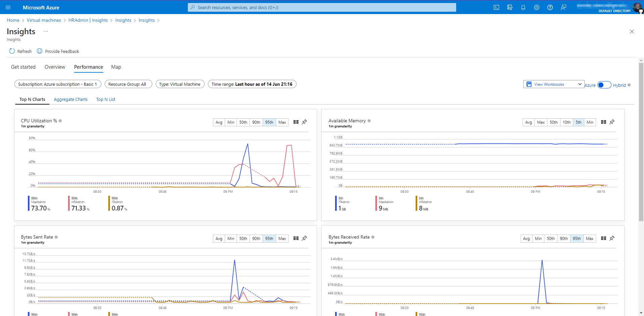Screen dimensions: 644x316
Task: Select the Top N Charts tab
Action: 32,100
